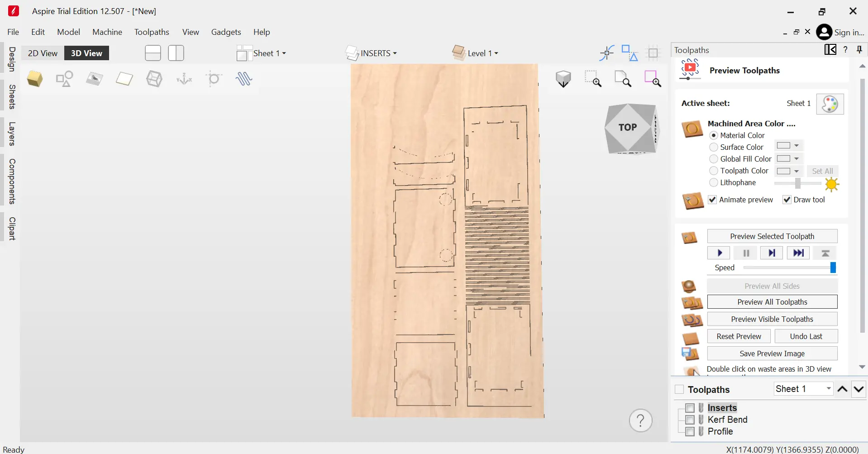This screenshot has width=868, height=454.
Task: Click the material shading display icon
Action: click(x=94, y=79)
